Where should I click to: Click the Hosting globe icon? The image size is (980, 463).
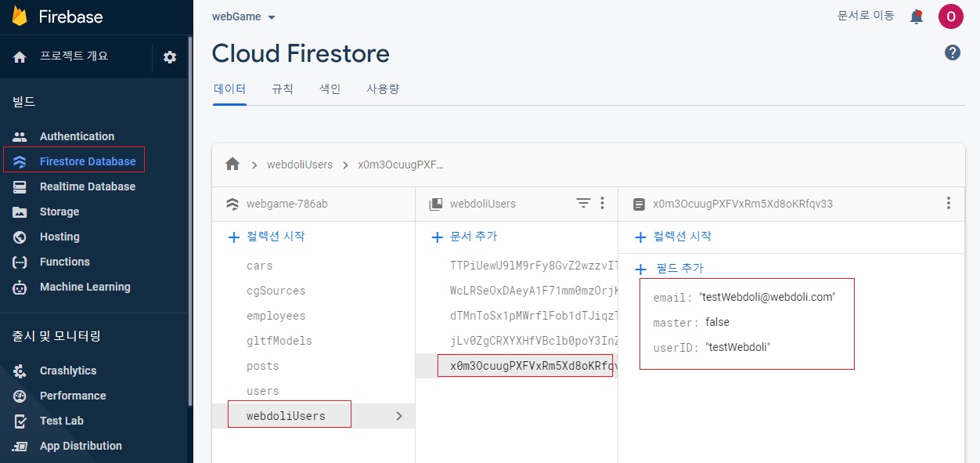tap(20, 237)
